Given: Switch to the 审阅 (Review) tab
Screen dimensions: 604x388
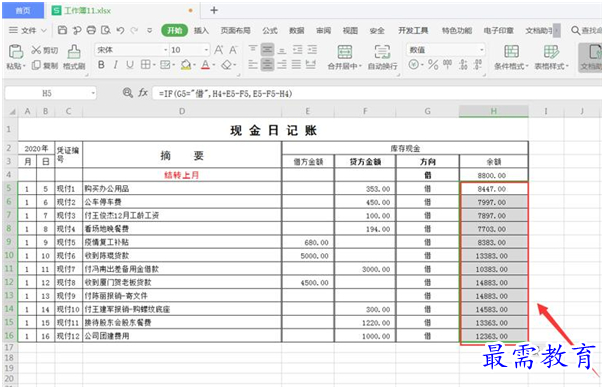Looking at the screenshot, I should pos(323,30).
